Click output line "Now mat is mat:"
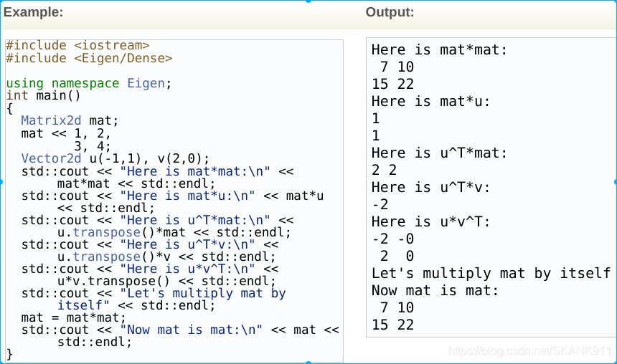Screen dimensions: 617x364 [435, 290]
